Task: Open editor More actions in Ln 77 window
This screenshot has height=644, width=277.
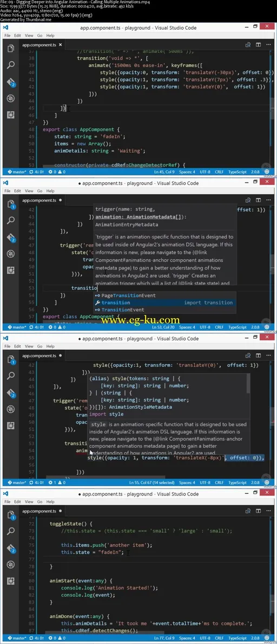Action: click(x=269, y=511)
